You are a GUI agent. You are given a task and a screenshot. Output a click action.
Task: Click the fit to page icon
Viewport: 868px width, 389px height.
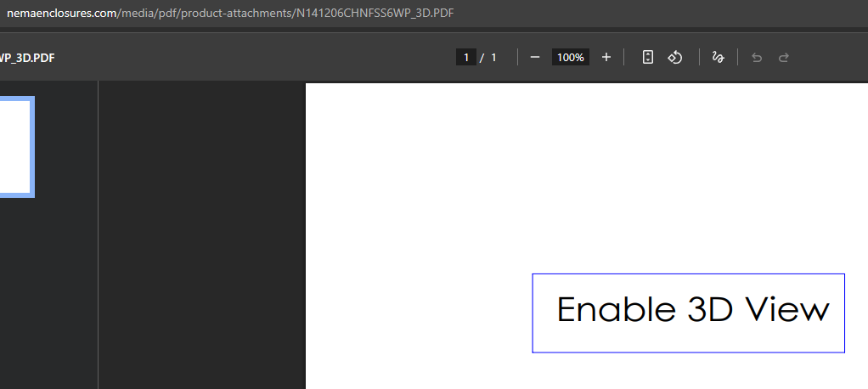pyautogui.click(x=647, y=57)
